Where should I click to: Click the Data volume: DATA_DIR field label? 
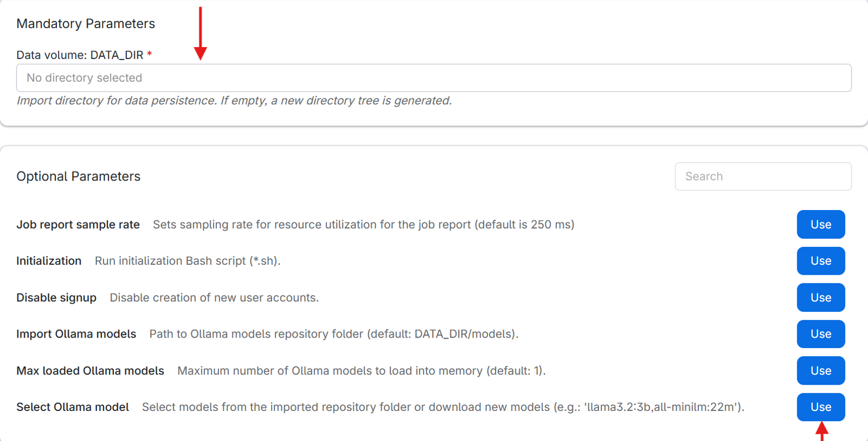80,55
